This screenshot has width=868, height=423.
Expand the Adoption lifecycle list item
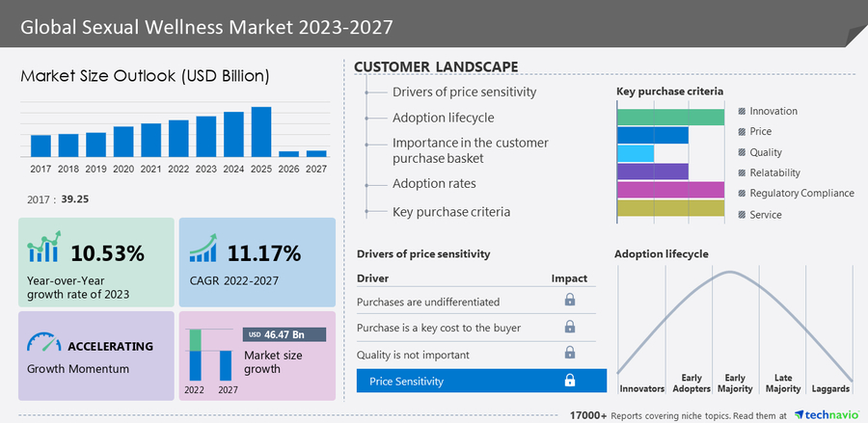point(443,118)
